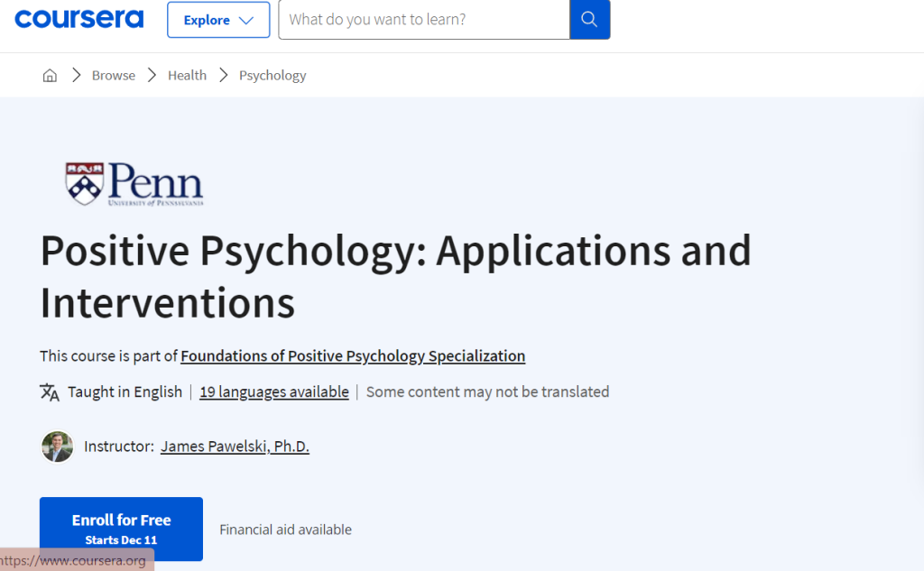Click the instructor's profile photo
The width and height of the screenshot is (924, 571).
(57, 447)
